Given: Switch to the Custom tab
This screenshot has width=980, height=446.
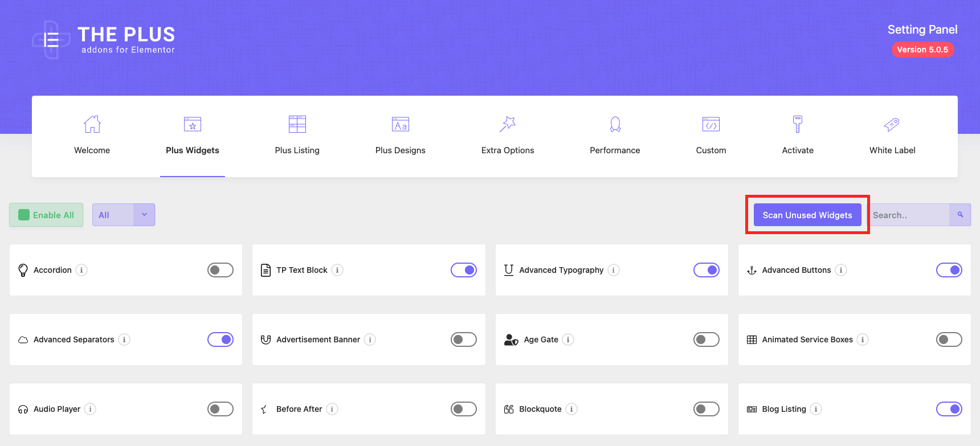Looking at the screenshot, I should coord(711,137).
